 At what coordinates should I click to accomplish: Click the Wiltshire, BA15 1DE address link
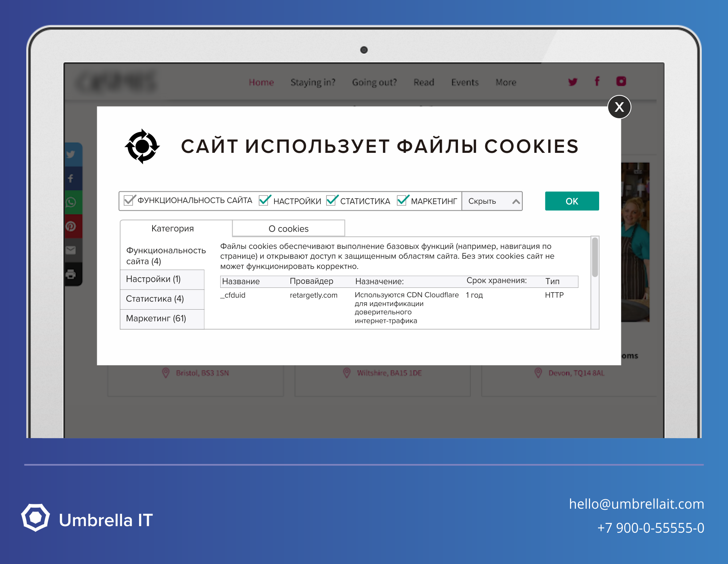[x=389, y=373]
